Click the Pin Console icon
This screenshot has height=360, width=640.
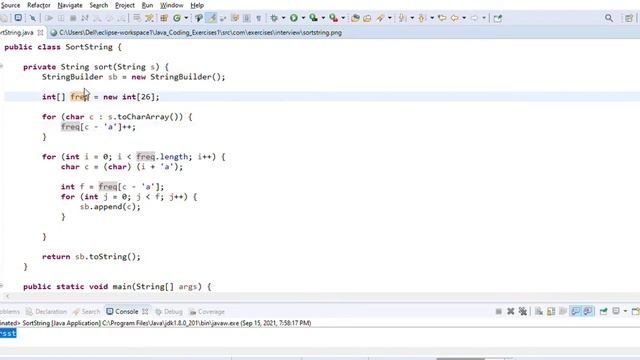pyautogui.click(x=603, y=311)
